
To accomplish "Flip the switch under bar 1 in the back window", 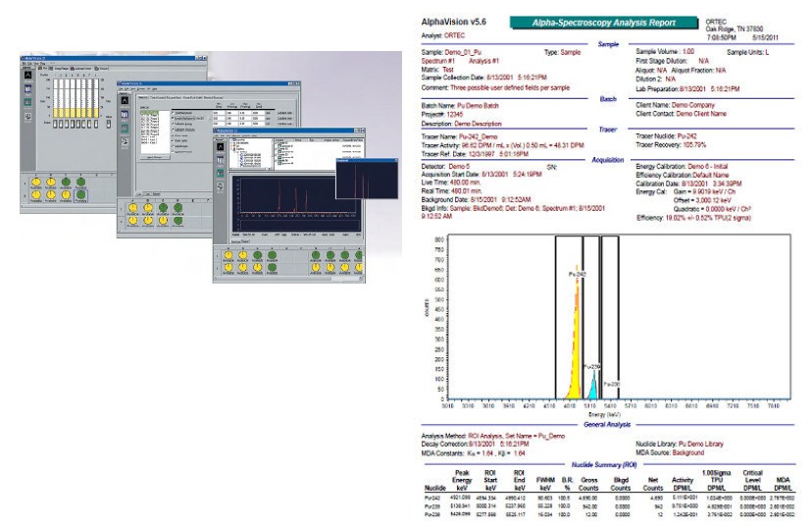I will [56, 124].
